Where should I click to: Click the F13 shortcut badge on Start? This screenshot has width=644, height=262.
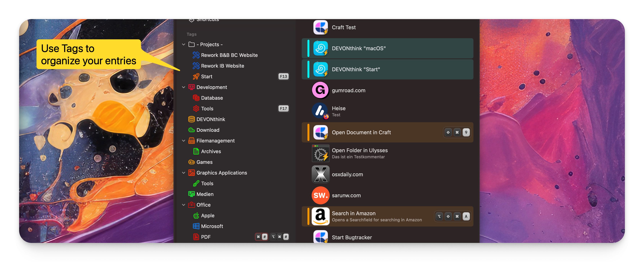pos(283,76)
